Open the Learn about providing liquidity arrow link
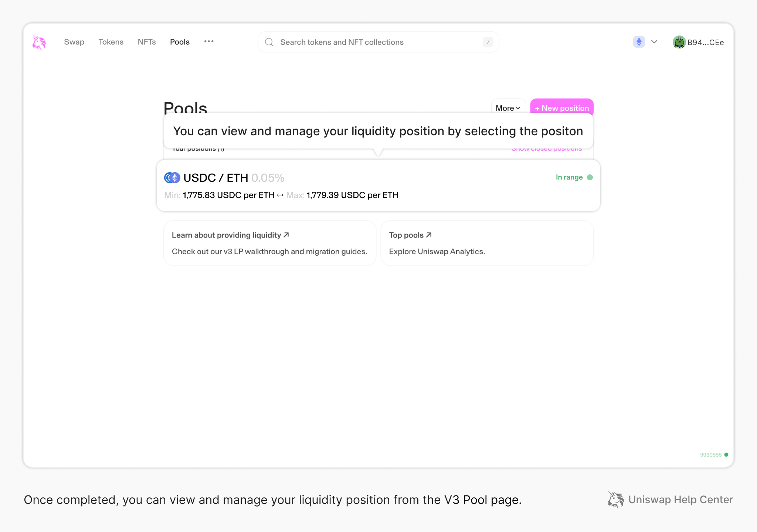Image resolution: width=757 pixels, height=532 pixels. [286, 234]
